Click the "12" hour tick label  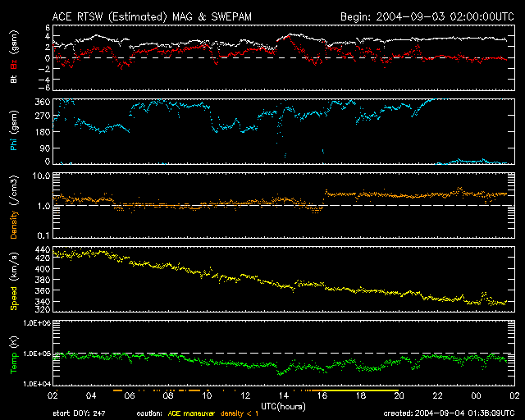point(245,396)
